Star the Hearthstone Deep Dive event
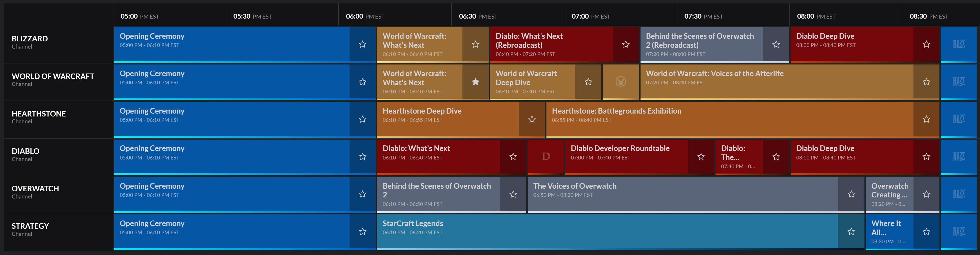 pos(532,119)
